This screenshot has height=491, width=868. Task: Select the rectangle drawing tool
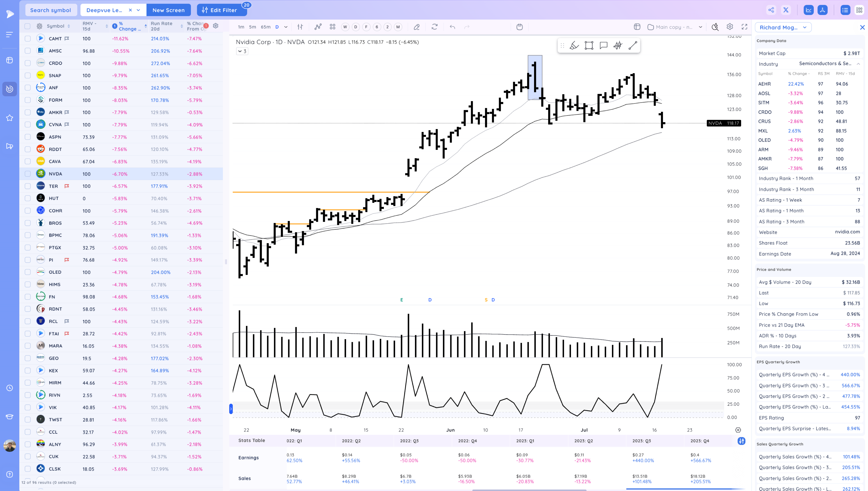pos(589,46)
